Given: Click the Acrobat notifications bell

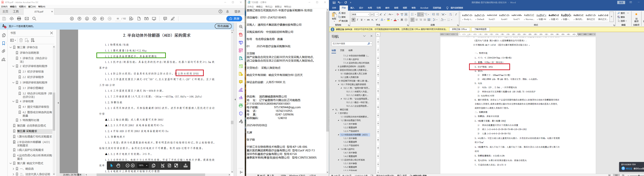Looking at the screenshot, I should coord(227,11).
